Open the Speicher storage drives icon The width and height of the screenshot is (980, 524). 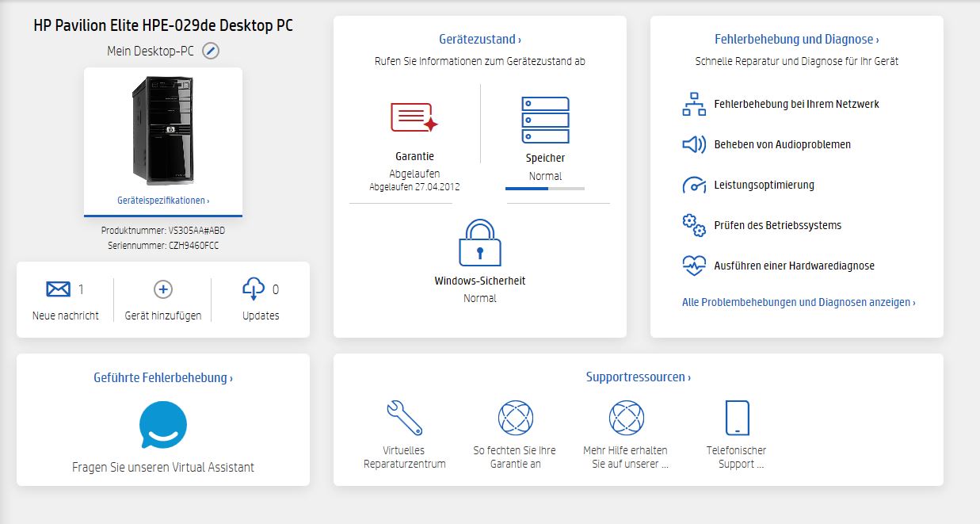(545, 120)
